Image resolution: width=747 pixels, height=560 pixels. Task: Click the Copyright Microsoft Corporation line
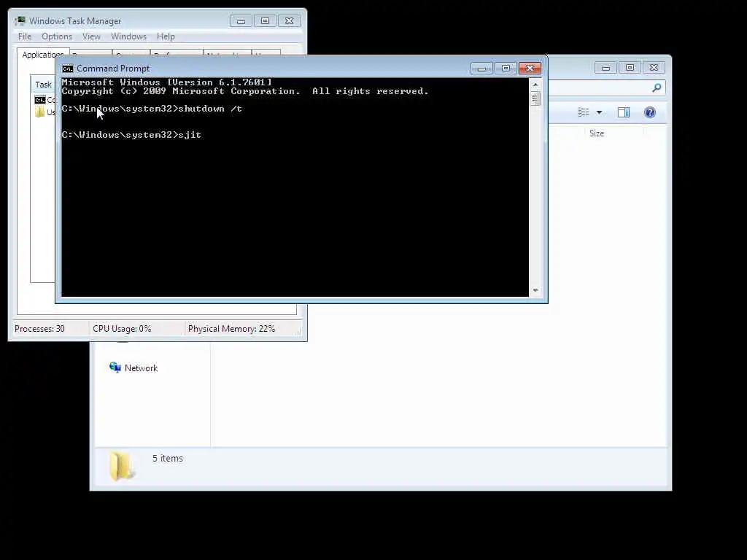pyautogui.click(x=245, y=91)
